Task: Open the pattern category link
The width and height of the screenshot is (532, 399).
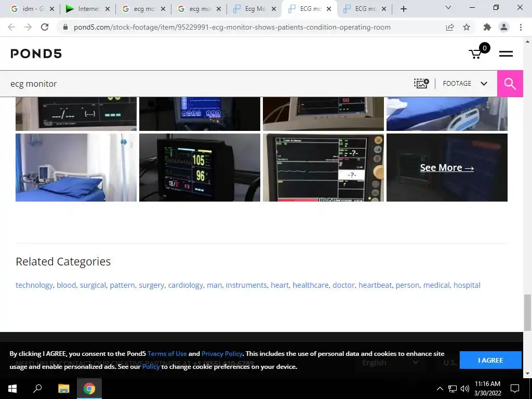Action: pyautogui.click(x=123, y=285)
